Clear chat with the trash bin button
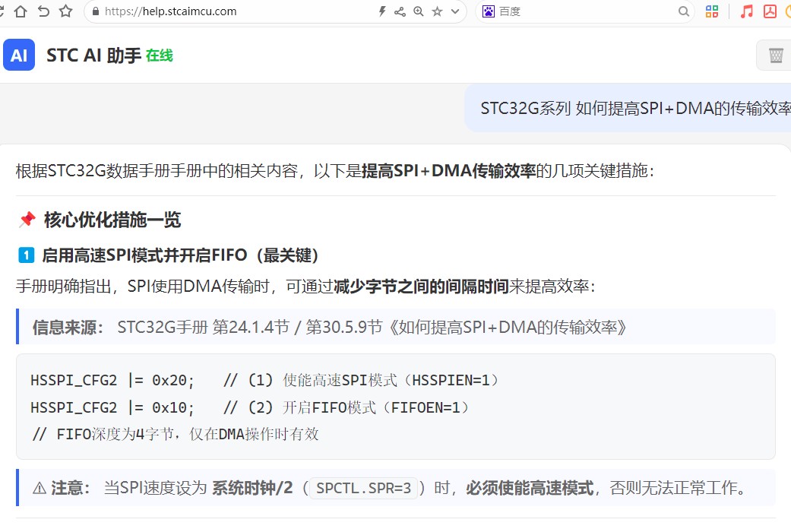This screenshot has width=791, height=532. pyautogui.click(x=775, y=55)
